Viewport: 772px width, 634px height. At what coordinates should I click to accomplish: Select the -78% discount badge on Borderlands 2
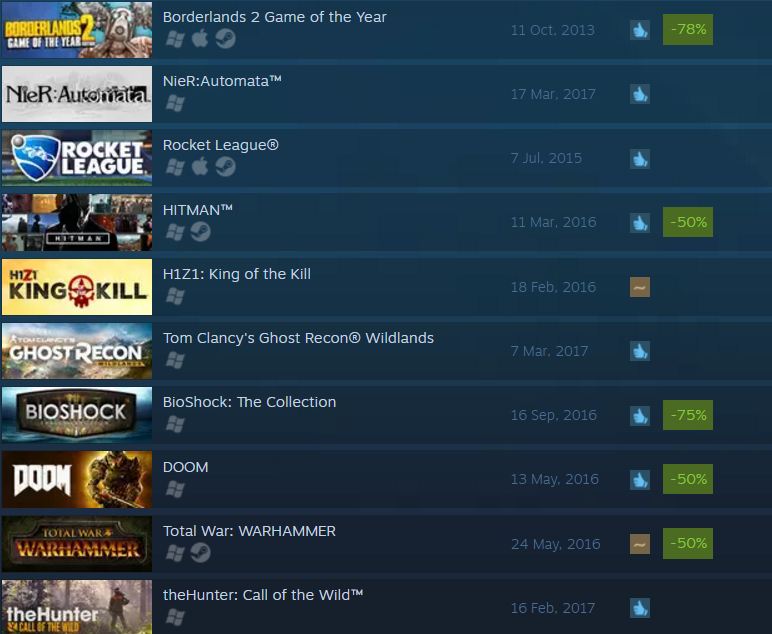click(688, 30)
